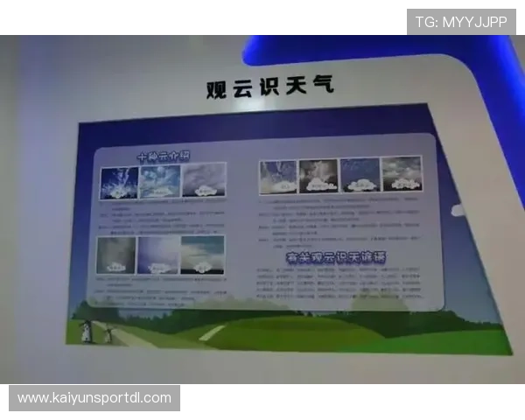
Task: Click first cloud photo in bottom-left row
Action: click(x=116, y=255)
